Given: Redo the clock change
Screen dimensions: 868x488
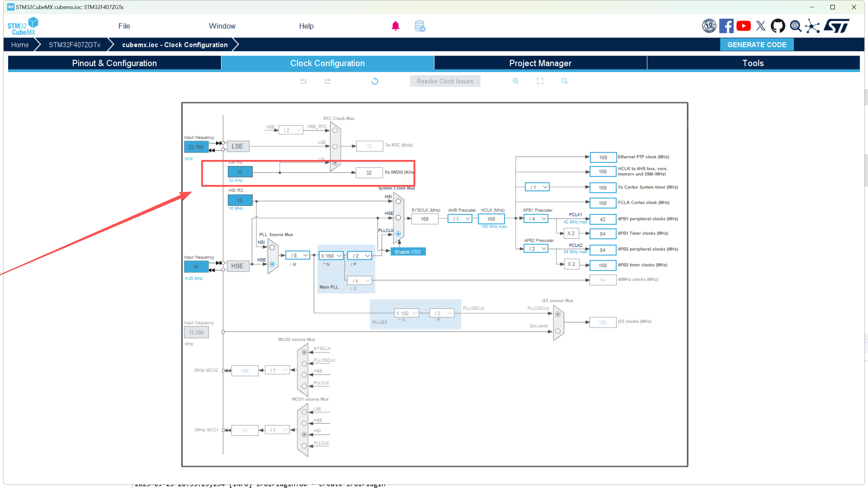Looking at the screenshot, I should click(x=328, y=81).
